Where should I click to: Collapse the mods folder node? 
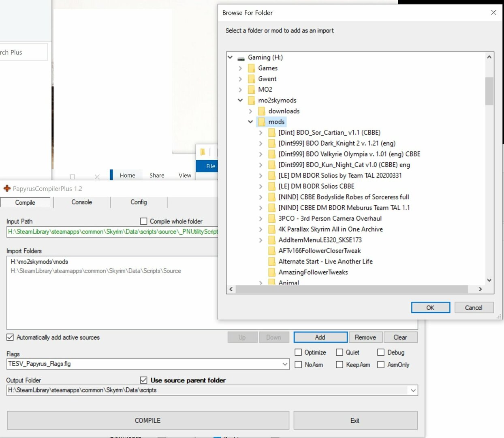tap(250, 122)
